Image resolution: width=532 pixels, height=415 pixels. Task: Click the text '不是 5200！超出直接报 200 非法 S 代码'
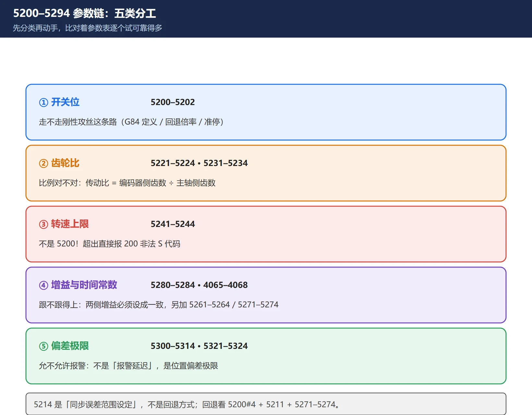click(x=110, y=244)
